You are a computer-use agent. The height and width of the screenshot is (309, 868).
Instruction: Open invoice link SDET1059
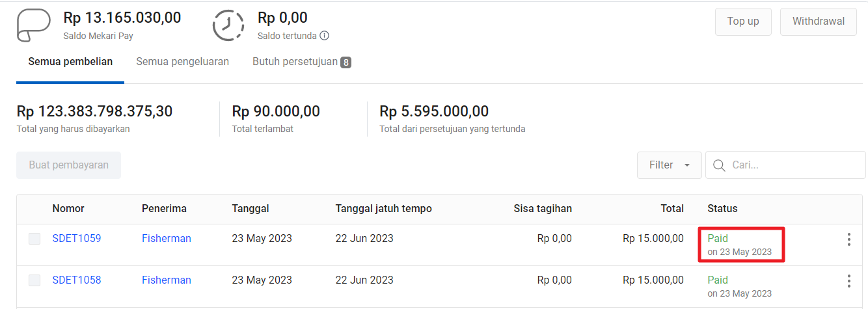pos(77,239)
